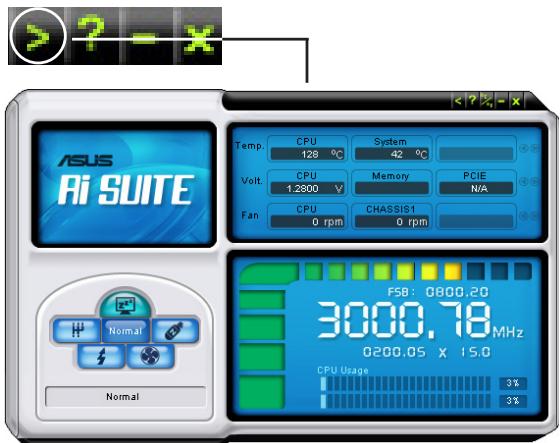Image resolution: width=560 pixels, height=443 pixels.
Task: Click CHASSIS1 fan speed 0 rpm
Action: pos(392,222)
